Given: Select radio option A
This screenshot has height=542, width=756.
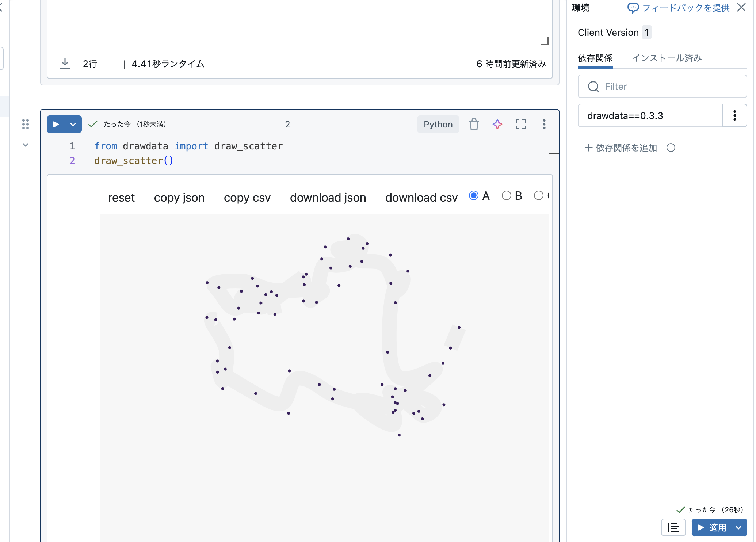Looking at the screenshot, I should click(x=474, y=196).
